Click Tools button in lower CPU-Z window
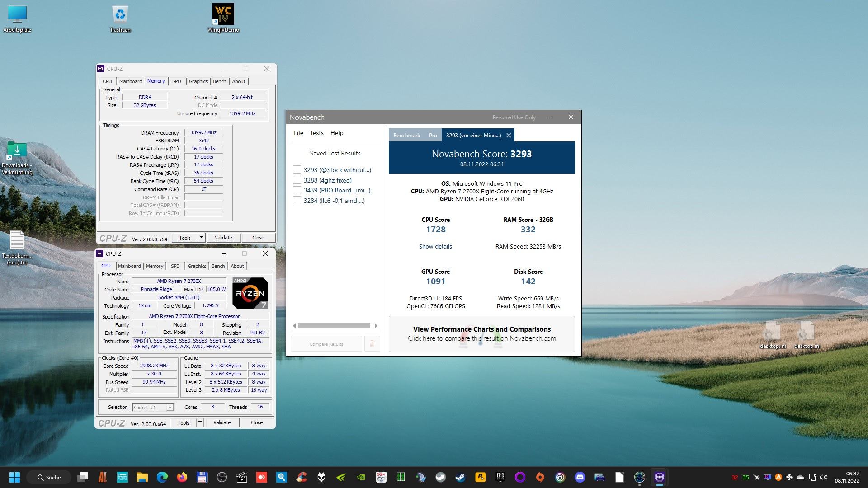Image resolution: width=868 pixels, height=488 pixels. (184, 422)
